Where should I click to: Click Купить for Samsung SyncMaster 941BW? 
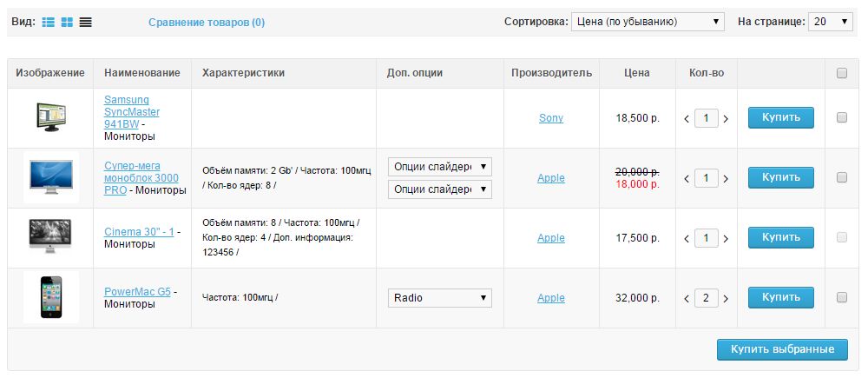click(x=781, y=117)
